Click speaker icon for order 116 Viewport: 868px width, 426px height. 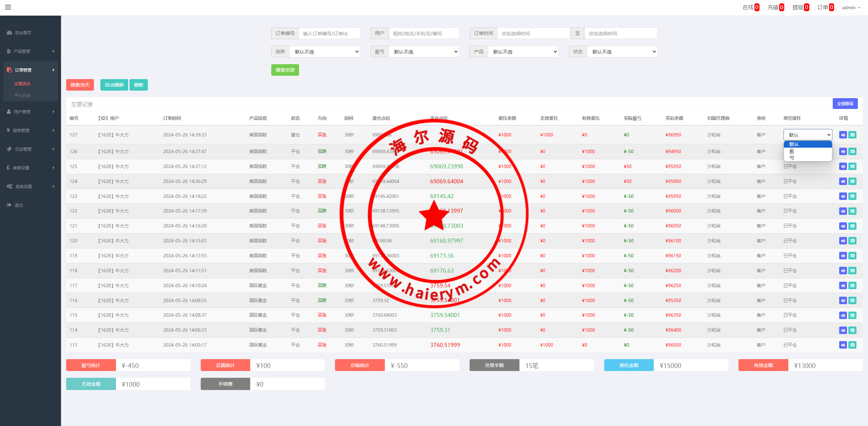click(843, 301)
